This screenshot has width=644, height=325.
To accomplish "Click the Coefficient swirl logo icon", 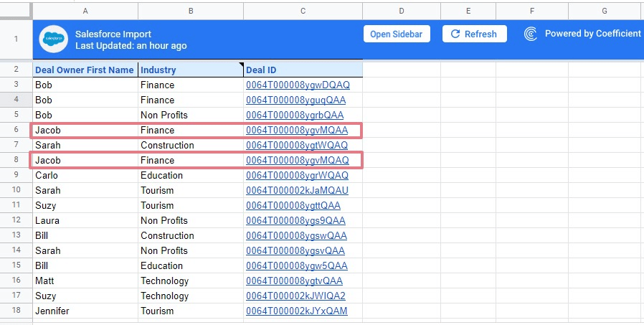I will tap(531, 34).
